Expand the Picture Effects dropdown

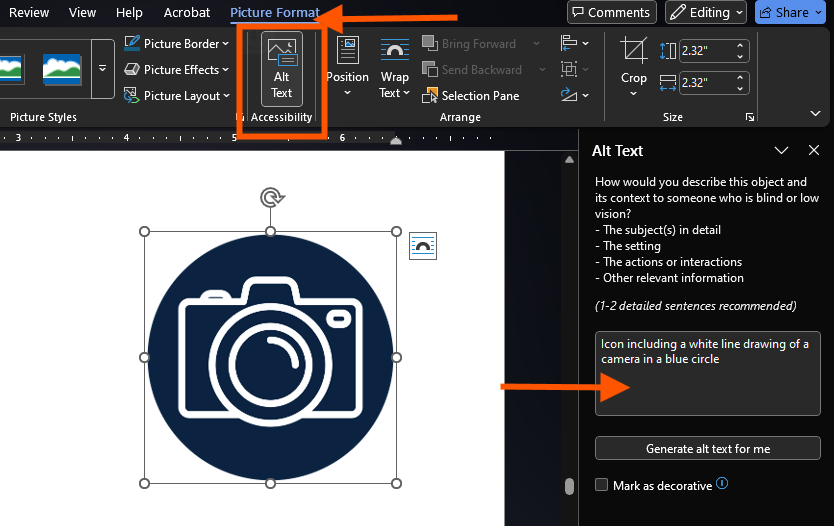(176, 70)
